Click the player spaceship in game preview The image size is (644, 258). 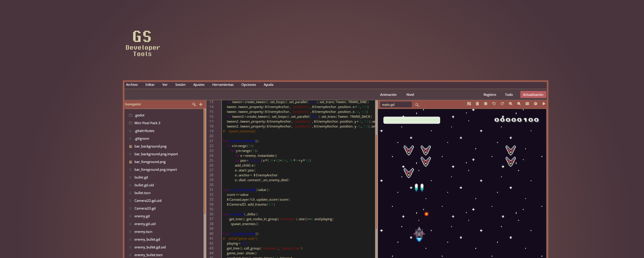click(419, 234)
